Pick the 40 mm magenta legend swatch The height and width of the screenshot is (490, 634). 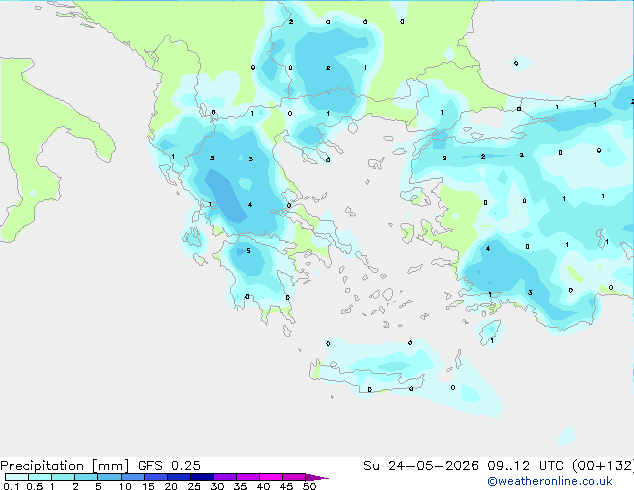coord(271,477)
